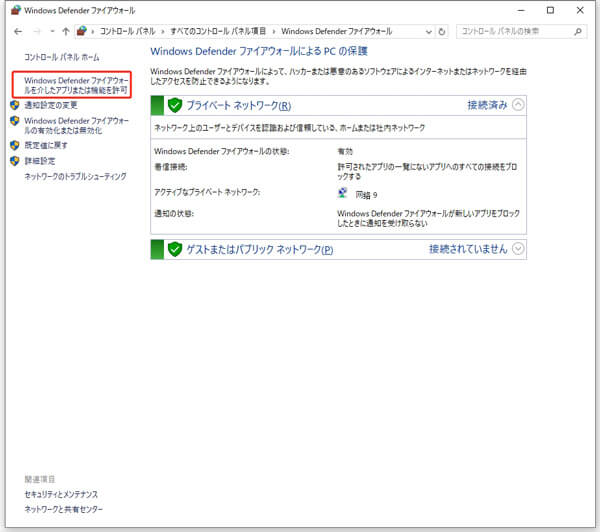Click the ゲストまたはパブリック ネットワーク(P) heading
Viewport: 600px width, 532px height.
pos(260,250)
